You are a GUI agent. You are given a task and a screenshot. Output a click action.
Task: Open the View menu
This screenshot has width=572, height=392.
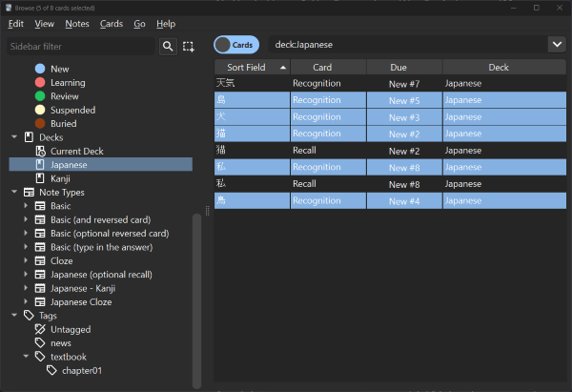click(45, 24)
